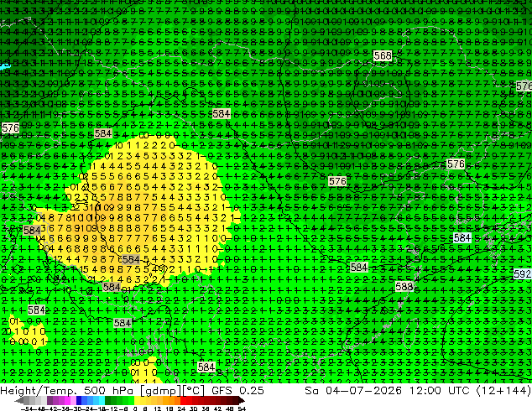Click the date '04-07-2026'
Viewport: 532px width, 411px height.
point(363,390)
